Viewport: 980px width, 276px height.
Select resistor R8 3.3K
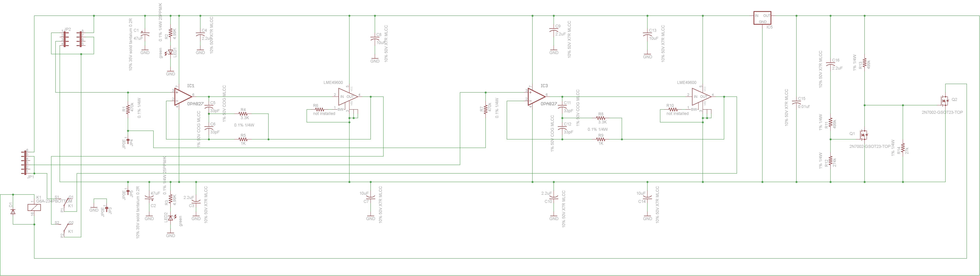tap(601, 118)
